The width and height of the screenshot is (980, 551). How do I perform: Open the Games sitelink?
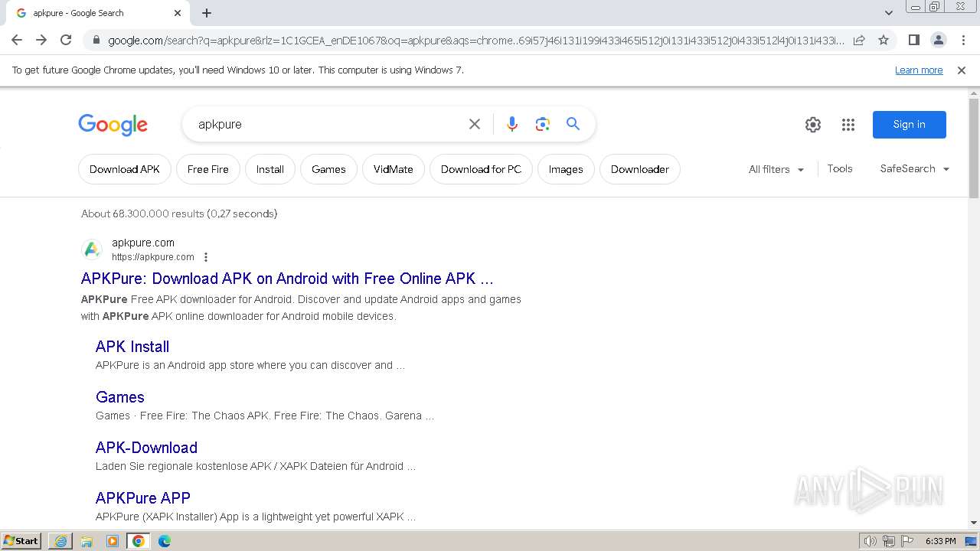point(120,397)
